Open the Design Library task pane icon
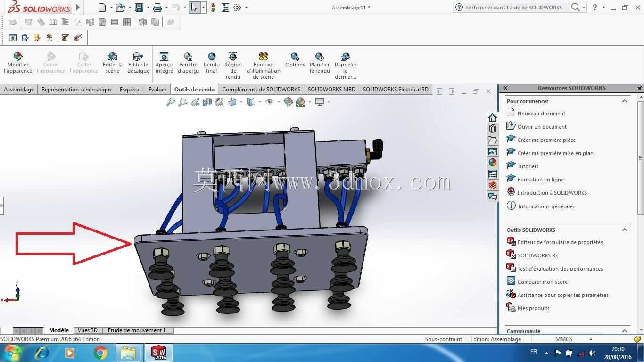This screenshot has width=644, height=362. (493, 129)
